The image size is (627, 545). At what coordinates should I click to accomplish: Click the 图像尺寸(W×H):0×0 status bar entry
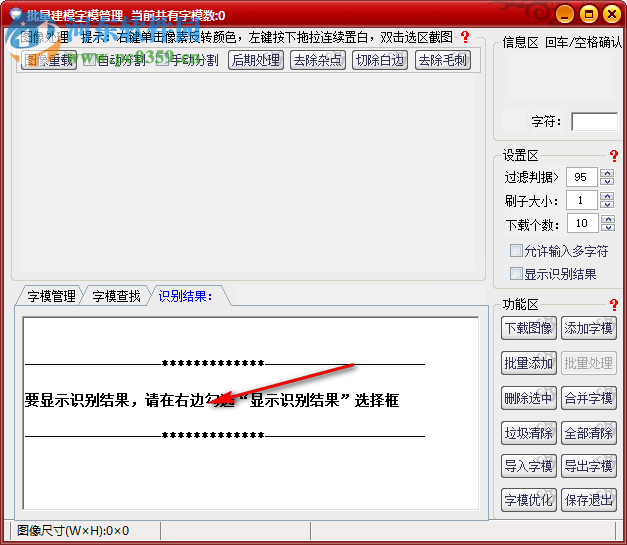coord(73,531)
